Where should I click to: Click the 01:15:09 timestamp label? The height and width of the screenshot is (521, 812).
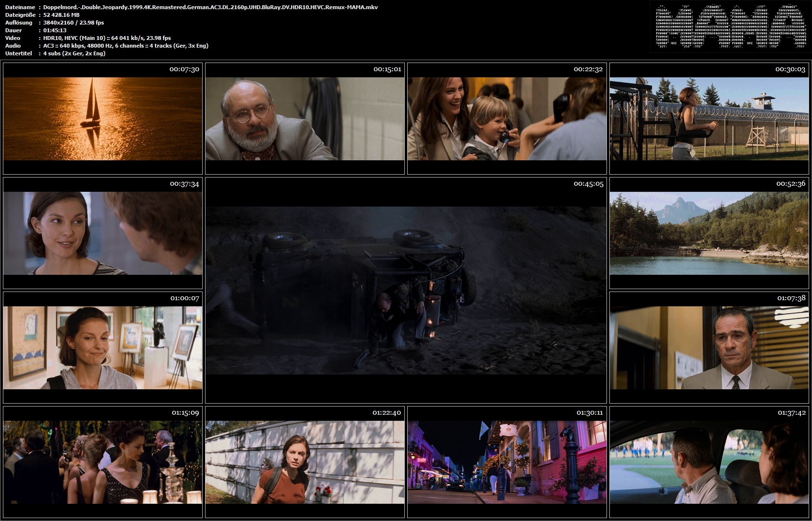tap(185, 413)
